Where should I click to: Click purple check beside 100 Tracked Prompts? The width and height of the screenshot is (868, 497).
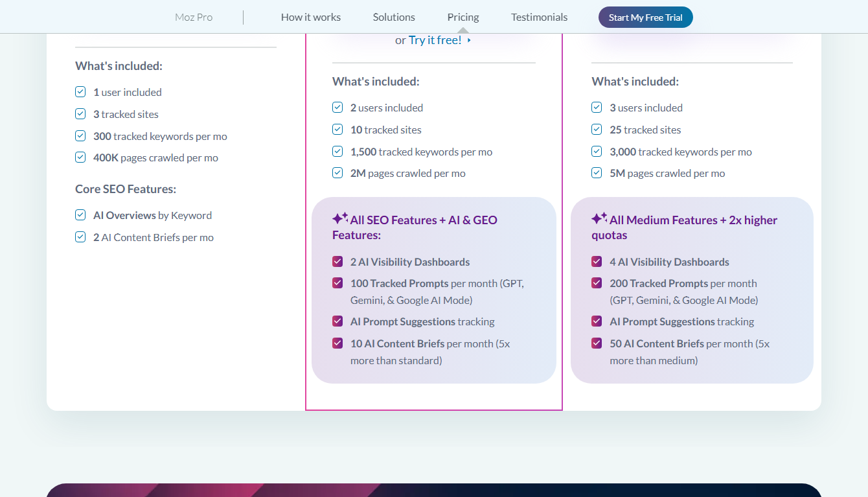click(x=337, y=283)
